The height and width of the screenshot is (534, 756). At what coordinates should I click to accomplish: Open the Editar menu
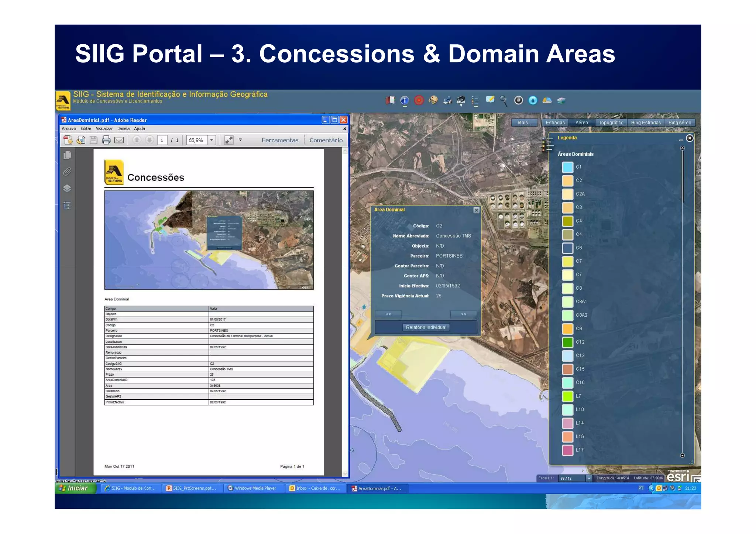86,129
